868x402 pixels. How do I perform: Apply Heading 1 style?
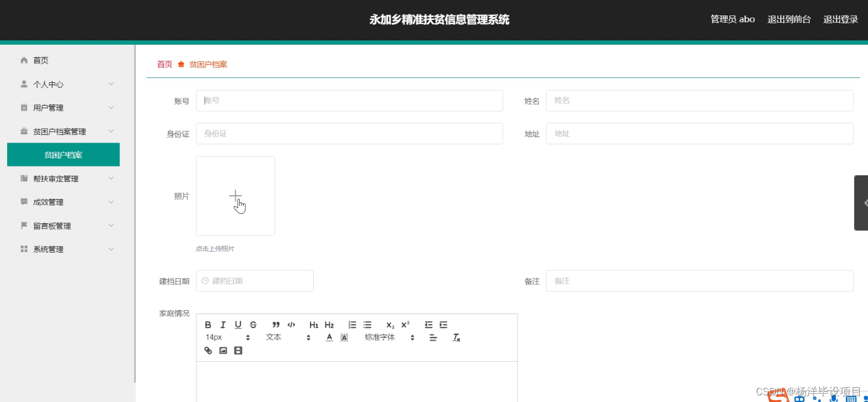314,325
